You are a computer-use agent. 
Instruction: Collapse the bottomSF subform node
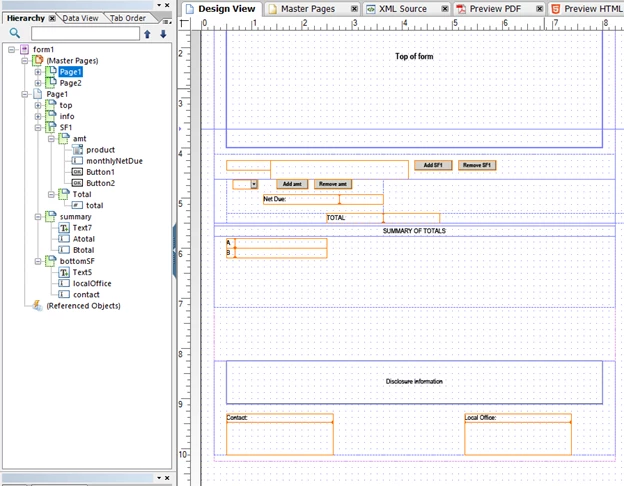[38, 262]
